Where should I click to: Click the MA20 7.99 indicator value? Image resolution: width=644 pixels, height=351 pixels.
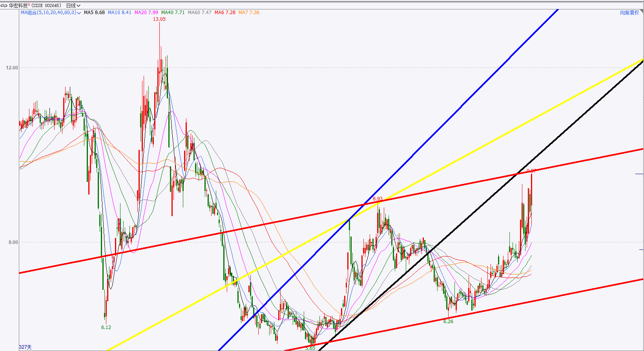pos(146,13)
